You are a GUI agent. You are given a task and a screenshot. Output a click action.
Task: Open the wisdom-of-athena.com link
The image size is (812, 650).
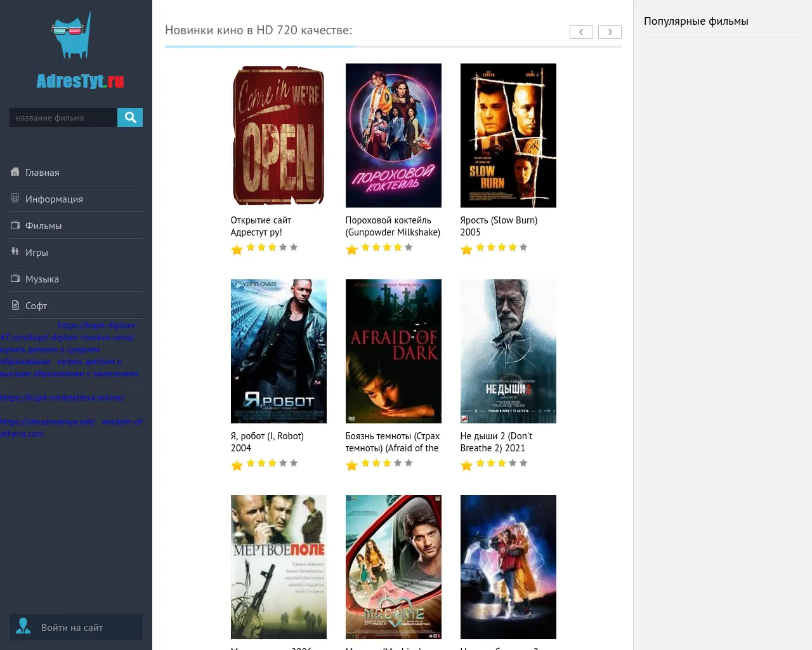tap(123, 421)
